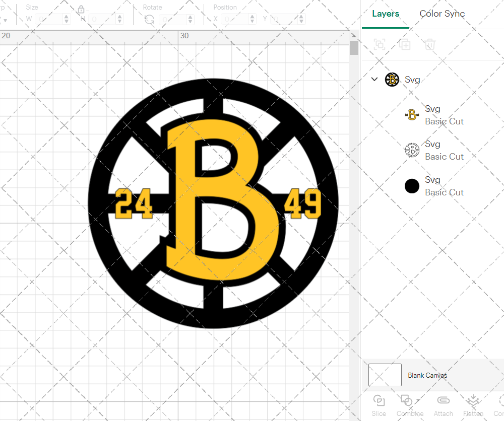The height and width of the screenshot is (421, 504).
Task: Click the Position X stepper arrows
Action: click(x=253, y=19)
